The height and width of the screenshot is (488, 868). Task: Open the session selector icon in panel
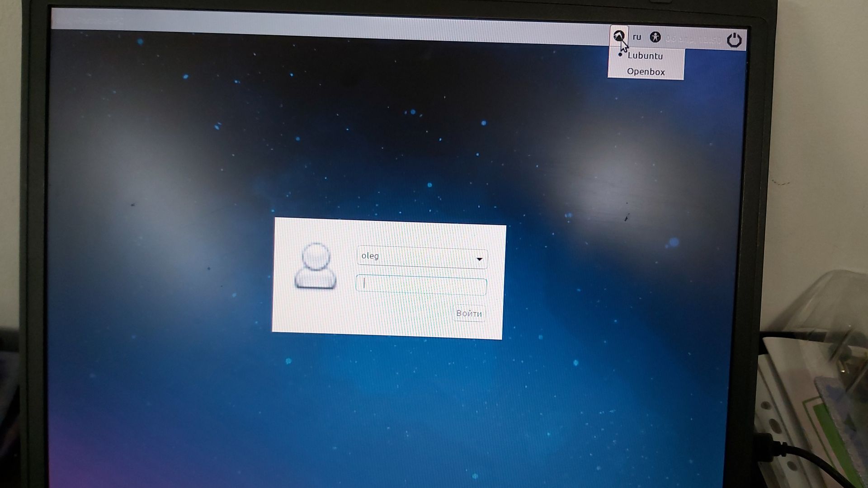618,36
